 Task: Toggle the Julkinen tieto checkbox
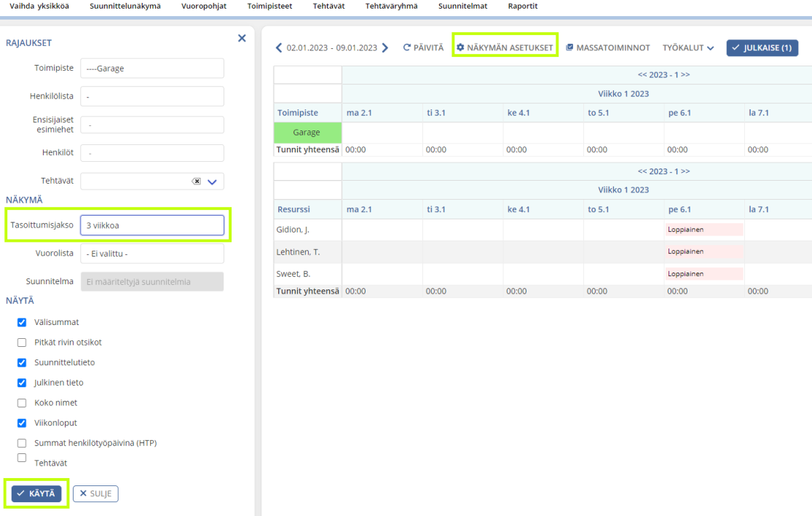(22, 383)
